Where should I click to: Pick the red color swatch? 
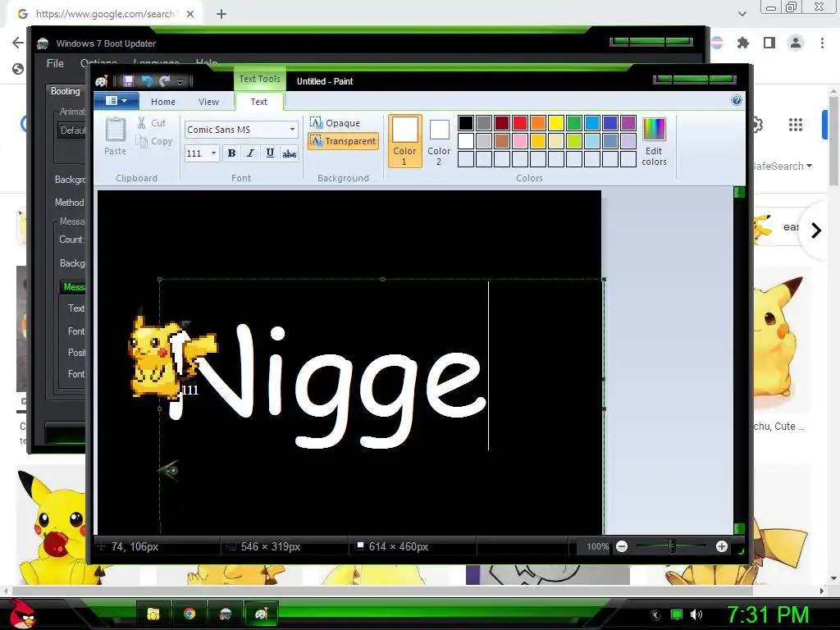[519, 123]
